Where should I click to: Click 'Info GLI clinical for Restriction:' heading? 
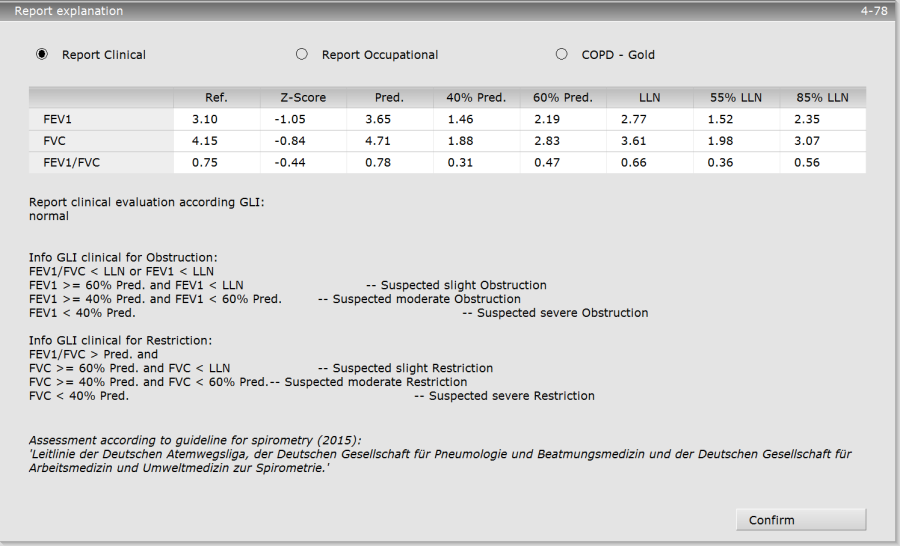coord(121,340)
